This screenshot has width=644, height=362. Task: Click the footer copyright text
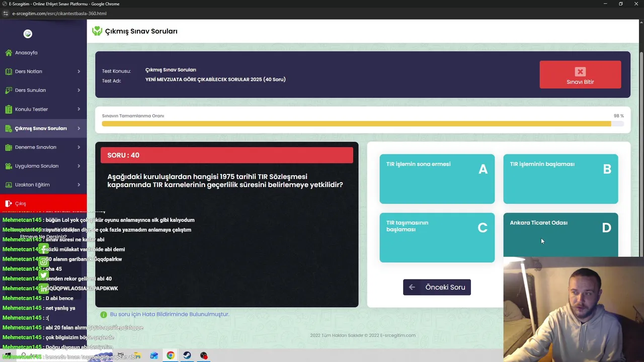(363, 335)
